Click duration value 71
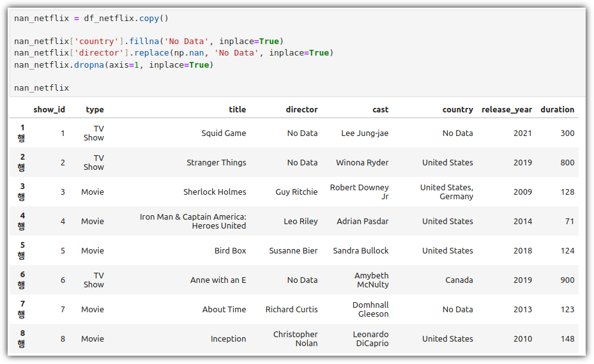 point(570,221)
